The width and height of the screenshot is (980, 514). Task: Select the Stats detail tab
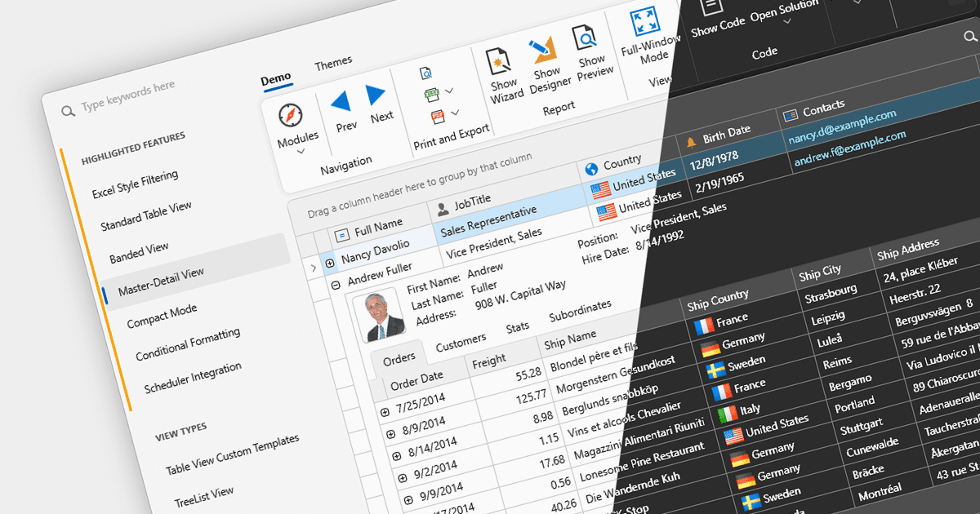[517, 328]
